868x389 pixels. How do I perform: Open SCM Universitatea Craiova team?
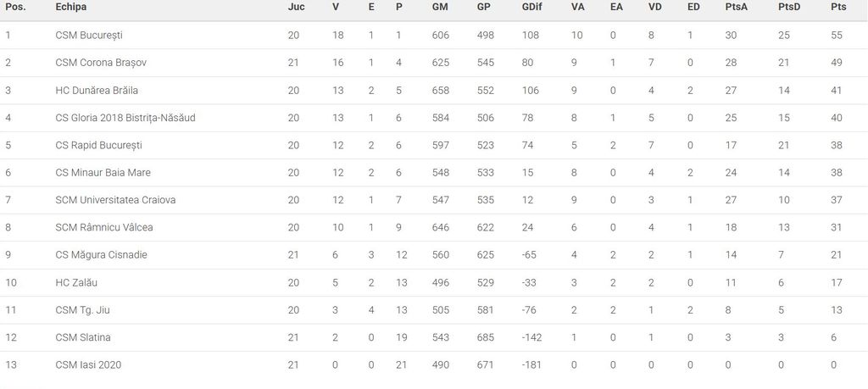(x=115, y=200)
